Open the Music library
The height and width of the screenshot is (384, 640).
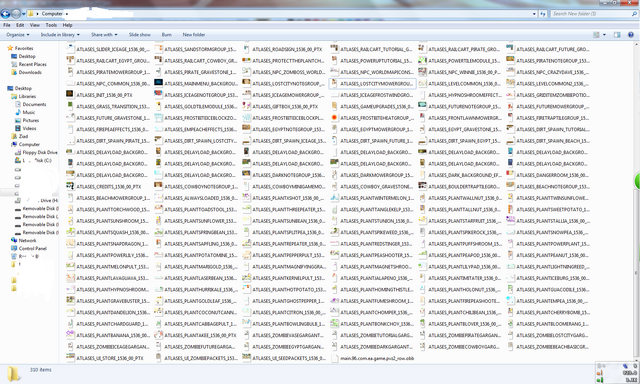[29, 112]
